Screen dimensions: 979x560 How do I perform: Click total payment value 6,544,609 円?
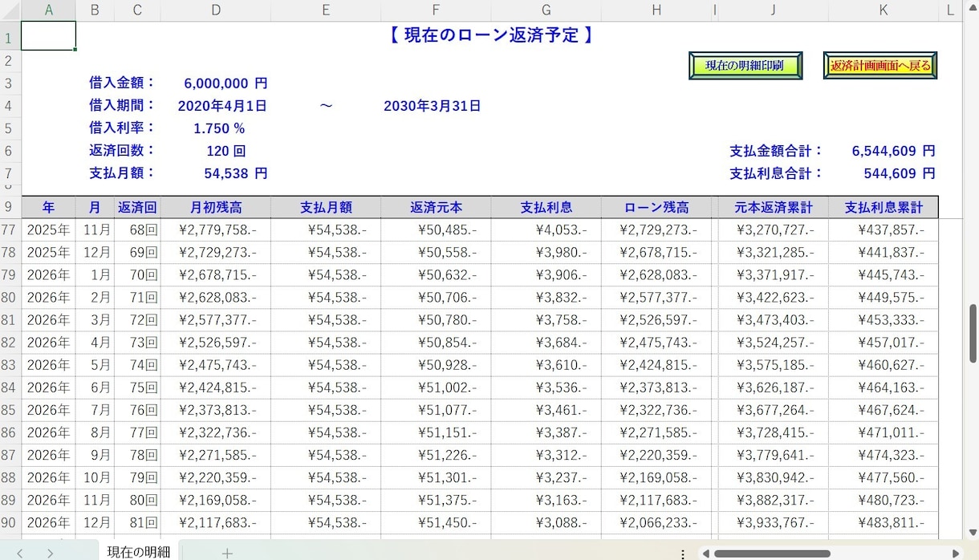click(x=894, y=150)
